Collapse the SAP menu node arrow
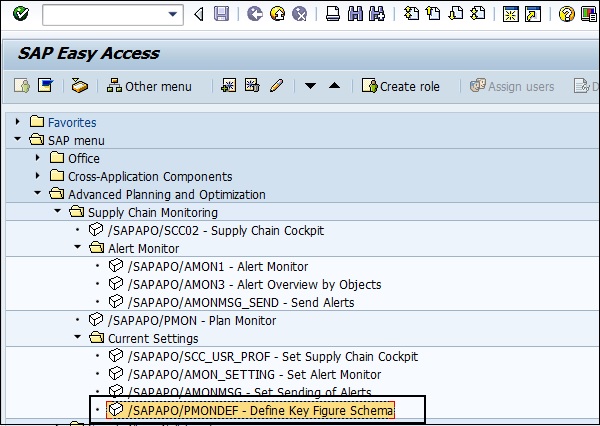600x426 pixels. (x=18, y=139)
